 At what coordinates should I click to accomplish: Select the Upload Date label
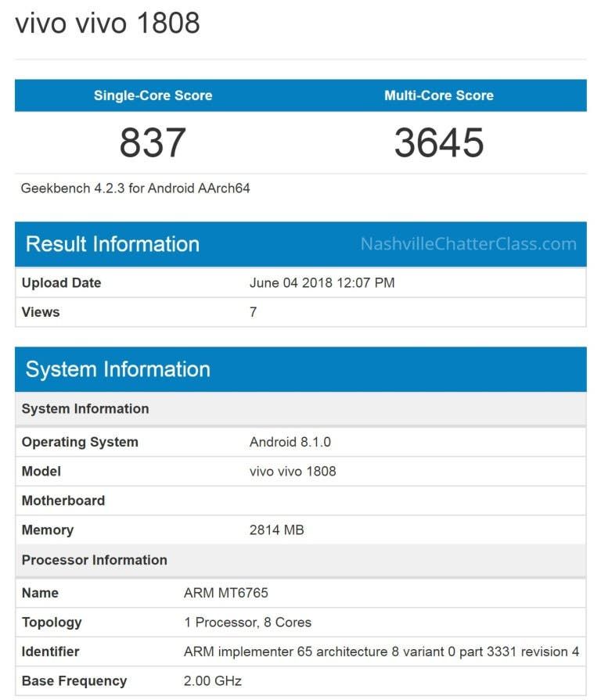(x=62, y=283)
